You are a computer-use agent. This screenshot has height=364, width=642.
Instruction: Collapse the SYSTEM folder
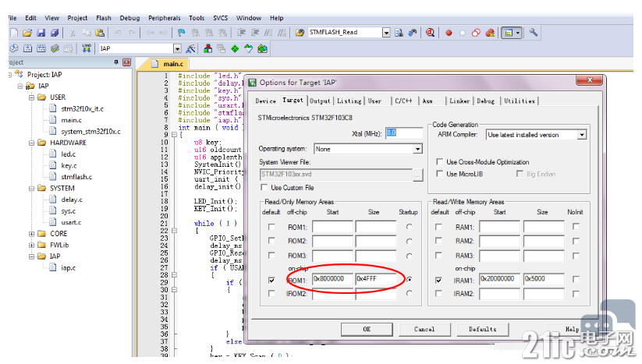point(31,189)
